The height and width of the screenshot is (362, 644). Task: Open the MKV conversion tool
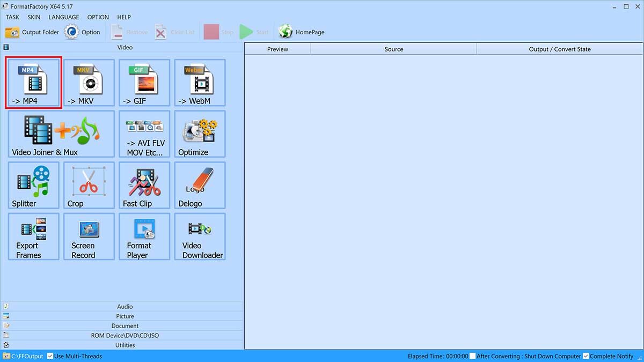pyautogui.click(x=89, y=82)
